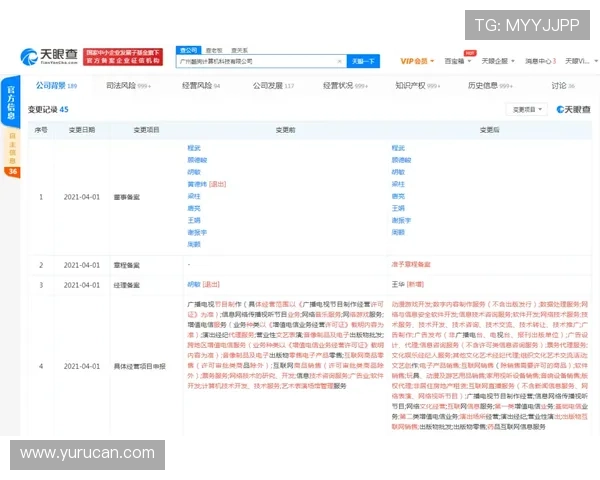Switch to the 公司背景 tab
The image size is (600, 480).
coord(56,86)
